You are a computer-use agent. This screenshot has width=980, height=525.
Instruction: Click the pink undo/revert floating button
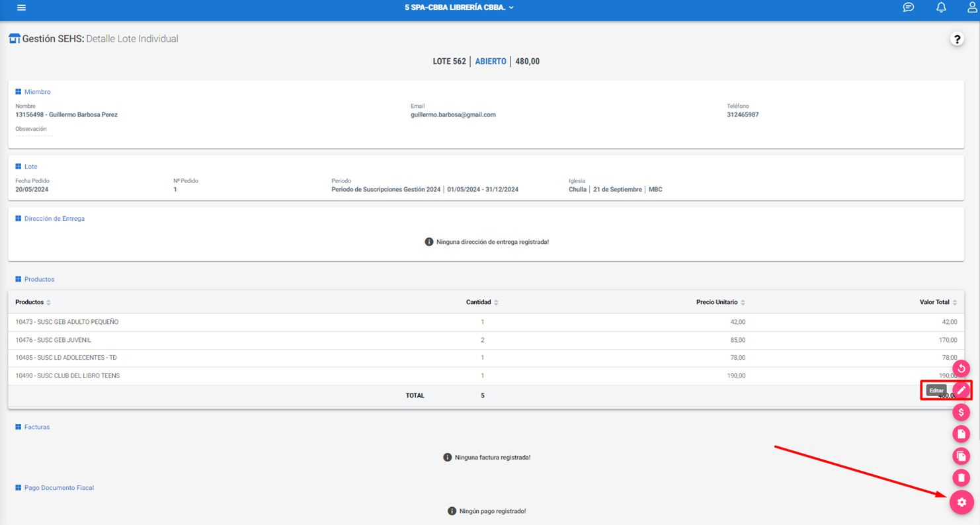[x=961, y=368]
